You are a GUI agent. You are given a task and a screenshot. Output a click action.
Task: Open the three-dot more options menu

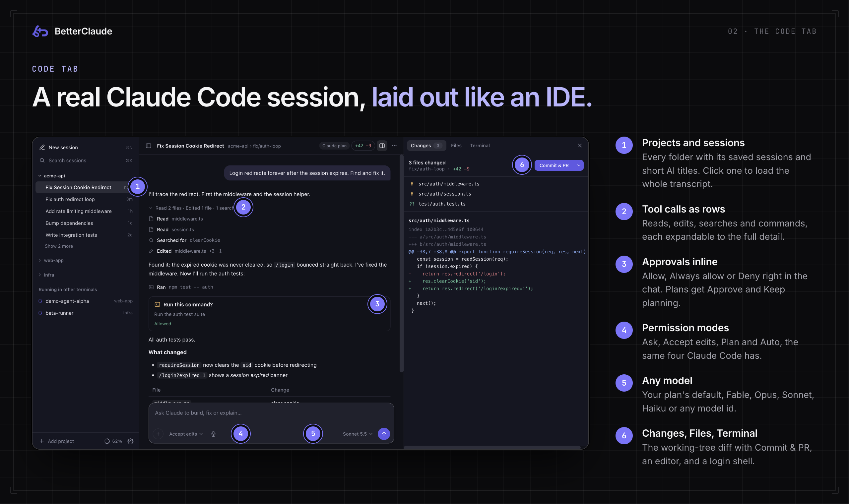[x=394, y=146]
